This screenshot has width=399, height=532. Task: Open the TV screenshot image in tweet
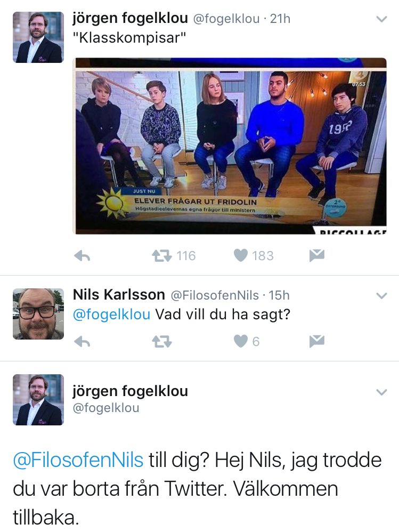(x=230, y=146)
